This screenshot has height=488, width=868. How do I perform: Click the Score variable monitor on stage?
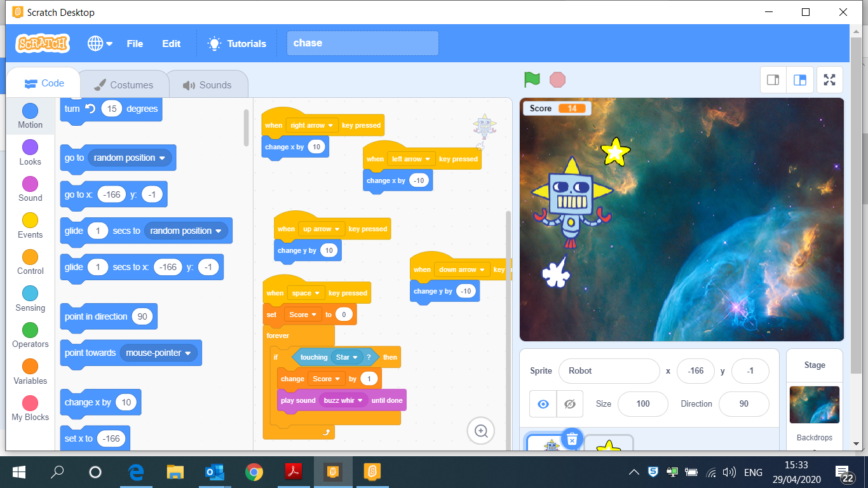pos(557,109)
